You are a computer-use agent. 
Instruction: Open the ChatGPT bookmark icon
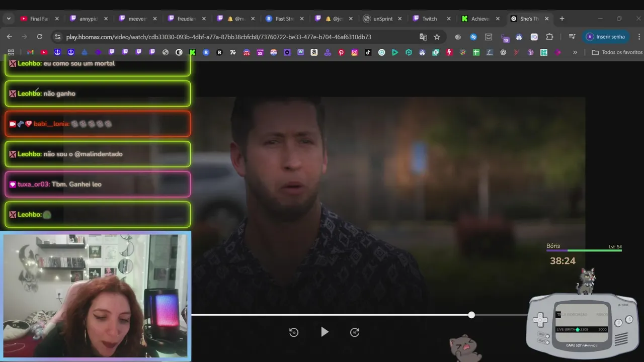point(503,52)
